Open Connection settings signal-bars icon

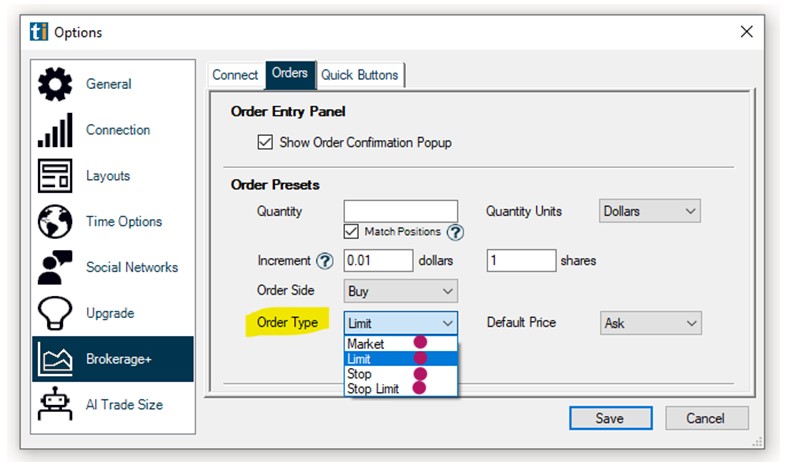55,130
